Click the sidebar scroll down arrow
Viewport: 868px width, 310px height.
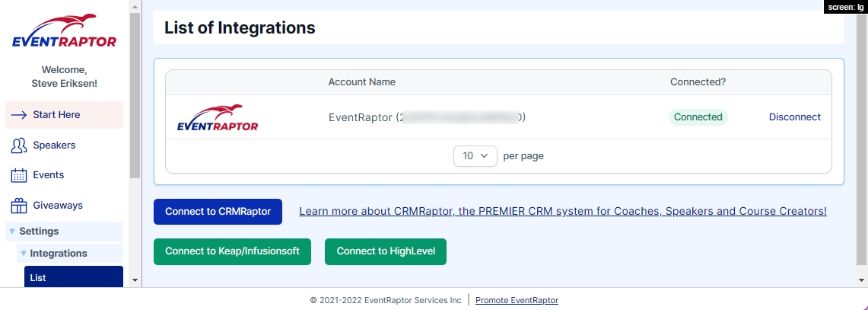(135, 280)
